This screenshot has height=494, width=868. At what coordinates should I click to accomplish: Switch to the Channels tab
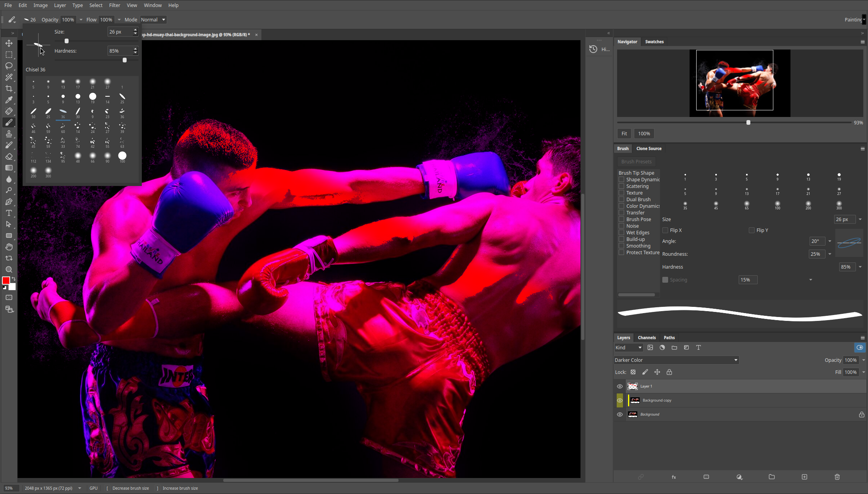[647, 338]
